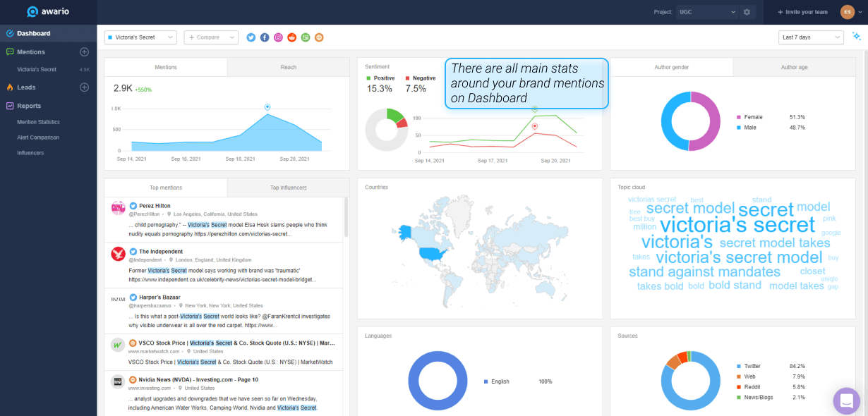Open Nvidia News mention title
The width and height of the screenshot is (868, 416).
pyautogui.click(x=198, y=379)
